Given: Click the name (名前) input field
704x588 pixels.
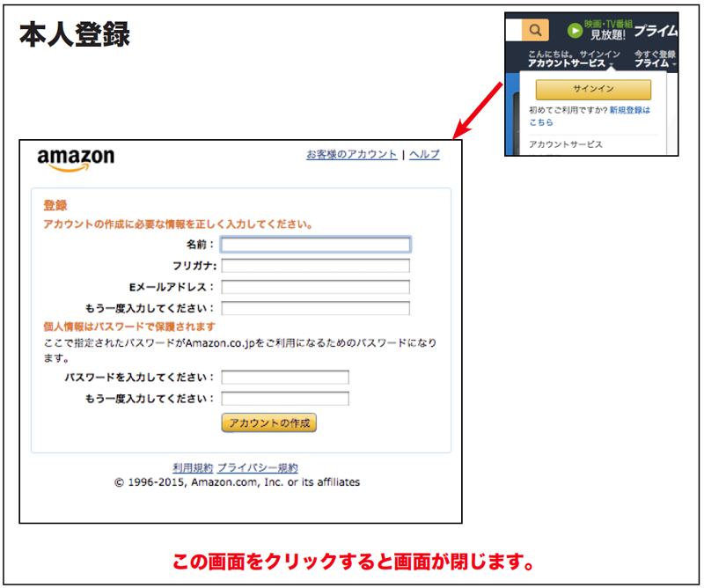Looking at the screenshot, I should (x=316, y=245).
